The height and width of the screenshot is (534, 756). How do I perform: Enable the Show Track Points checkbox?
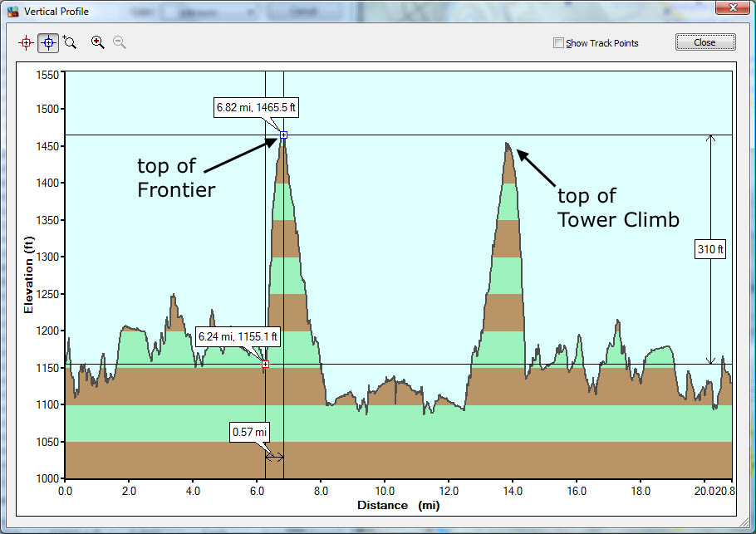559,43
